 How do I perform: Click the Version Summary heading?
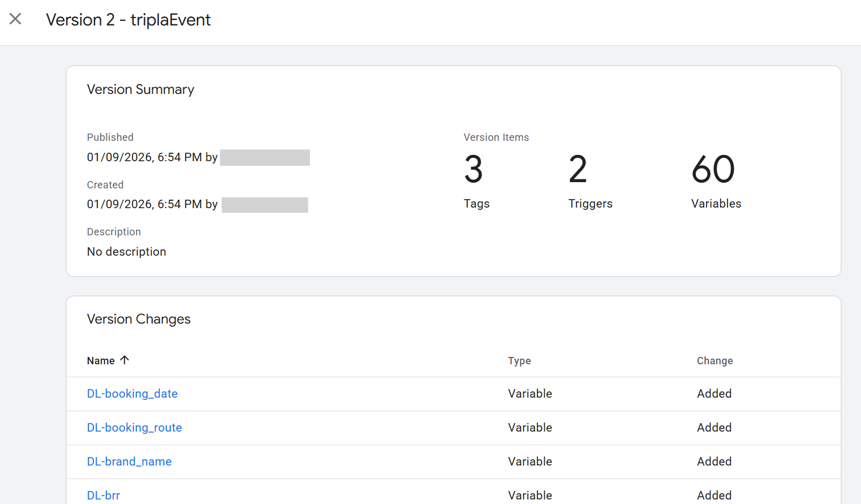[140, 89]
